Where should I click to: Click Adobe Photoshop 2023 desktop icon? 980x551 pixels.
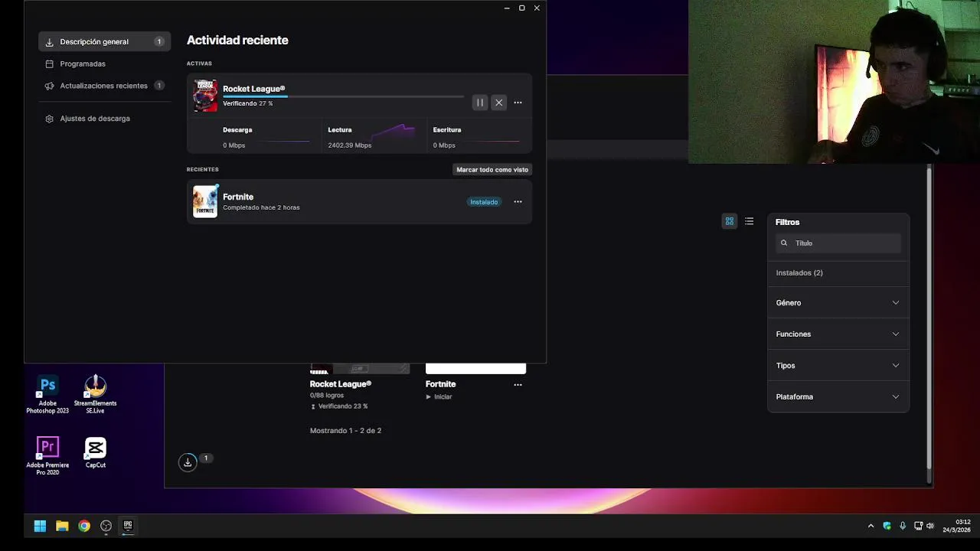click(x=47, y=395)
